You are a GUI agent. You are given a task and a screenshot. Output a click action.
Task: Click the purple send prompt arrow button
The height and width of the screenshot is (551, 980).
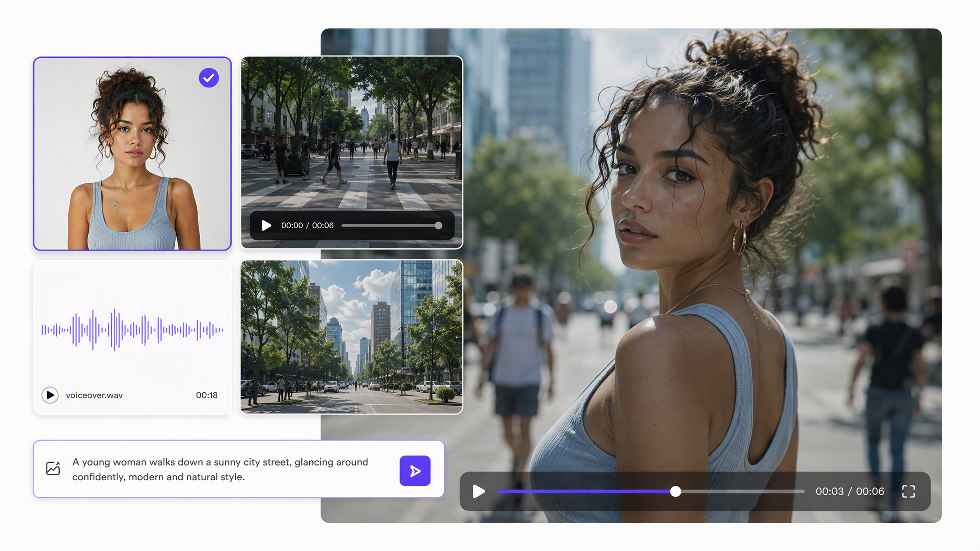415,471
